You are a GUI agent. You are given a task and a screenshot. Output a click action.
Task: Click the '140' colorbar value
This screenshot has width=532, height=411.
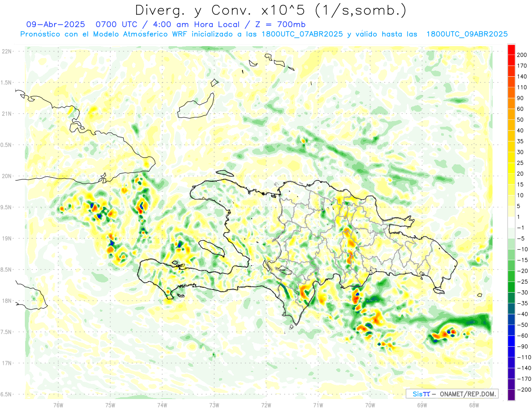coord(522,76)
